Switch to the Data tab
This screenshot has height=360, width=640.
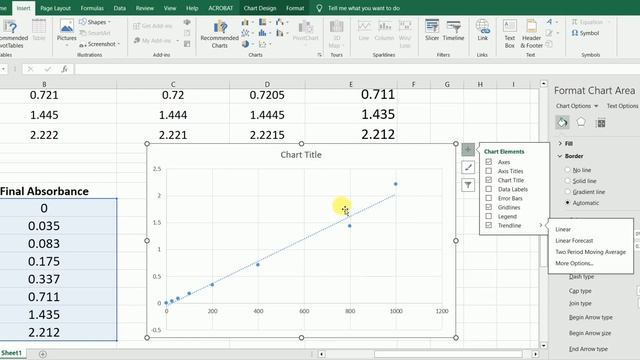pyautogui.click(x=120, y=8)
